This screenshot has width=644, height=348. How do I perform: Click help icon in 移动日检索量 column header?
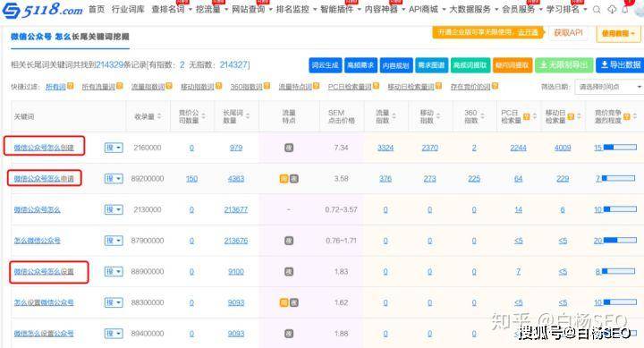pyautogui.click(x=571, y=116)
